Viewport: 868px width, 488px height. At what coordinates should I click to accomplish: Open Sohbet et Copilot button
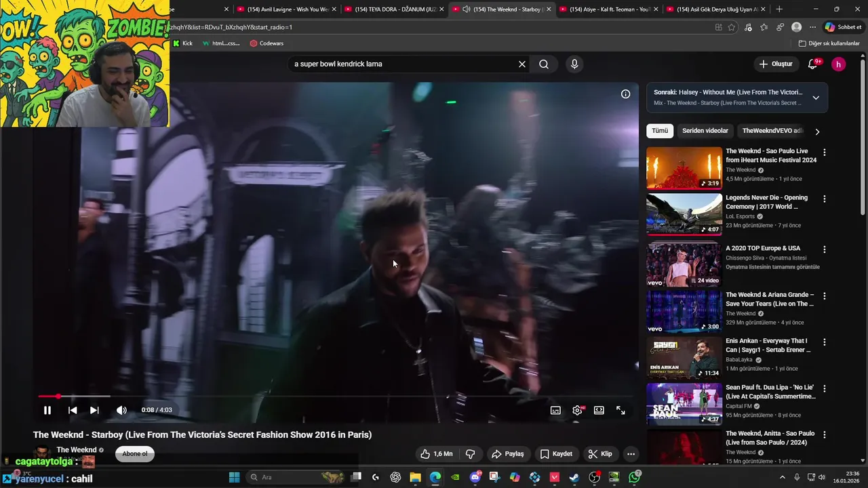(843, 27)
